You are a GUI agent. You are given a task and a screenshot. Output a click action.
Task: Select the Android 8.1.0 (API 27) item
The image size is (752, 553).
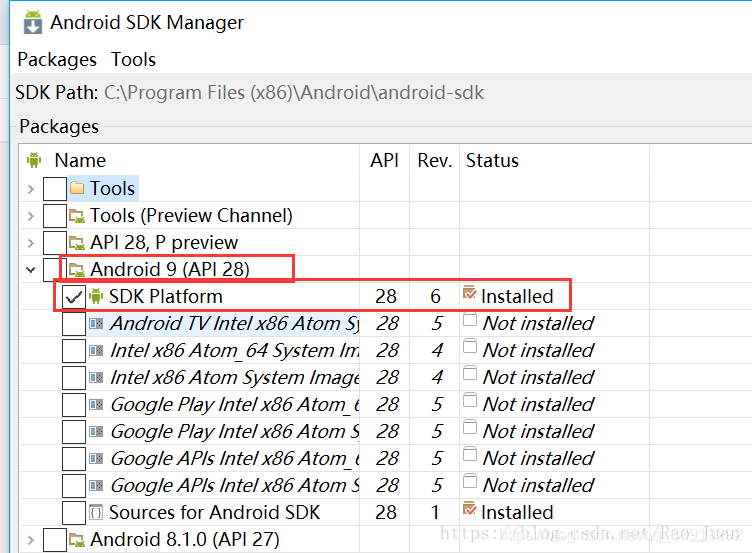click(x=185, y=540)
